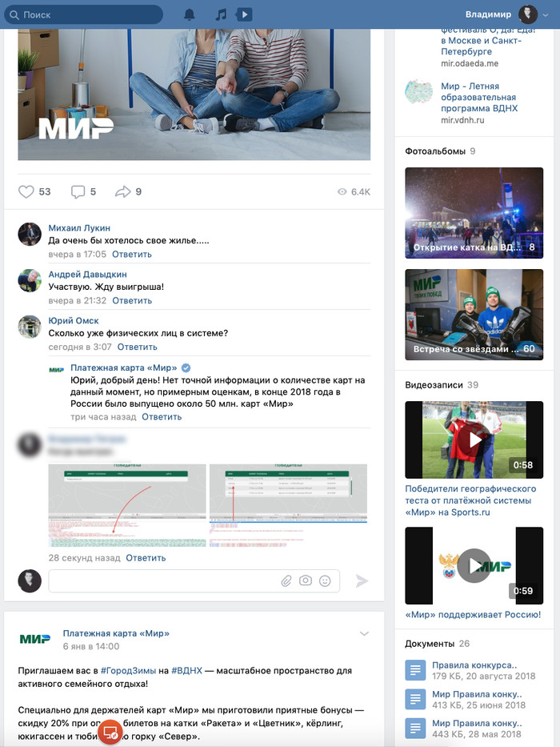Open Андрей Давыдкин's profile name link

point(88,275)
